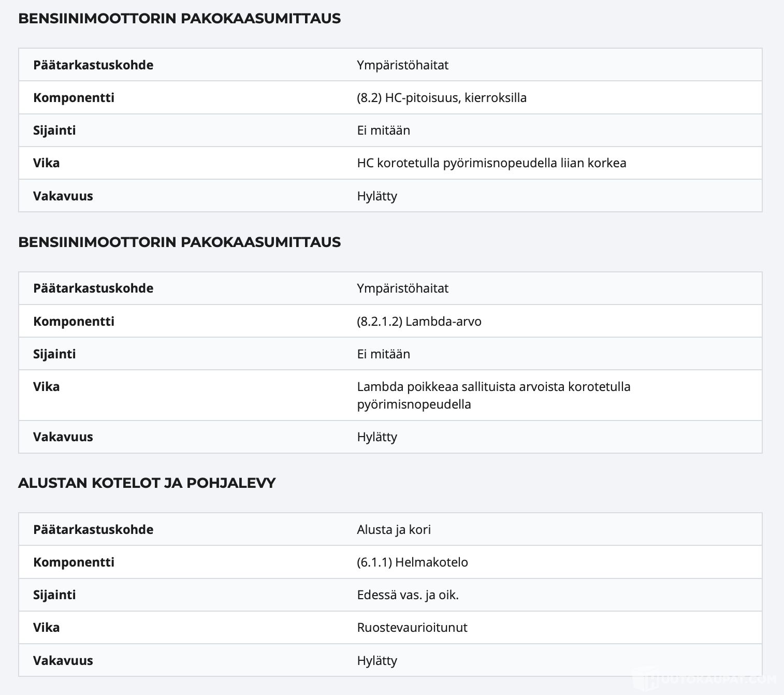The height and width of the screenshot is (695, 784).
Task: Select "Ei mitään" in the HC-pitoisuus table
Action: (383, 130)
